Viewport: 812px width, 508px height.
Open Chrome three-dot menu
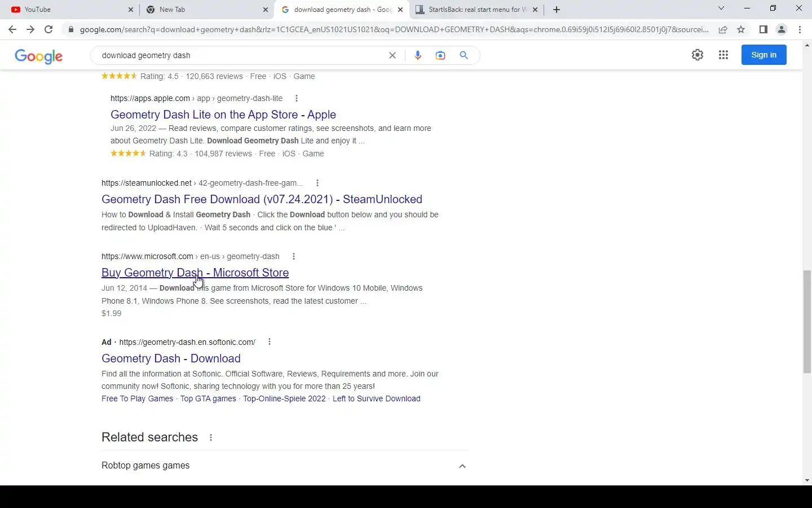[800, 29]
